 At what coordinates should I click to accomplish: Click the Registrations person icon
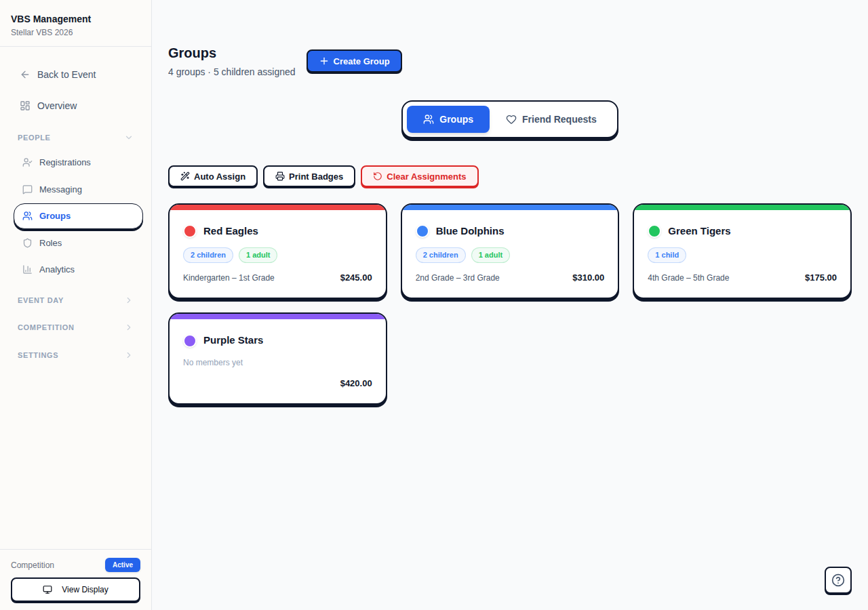pyautogui.click(x=27, y=162)
